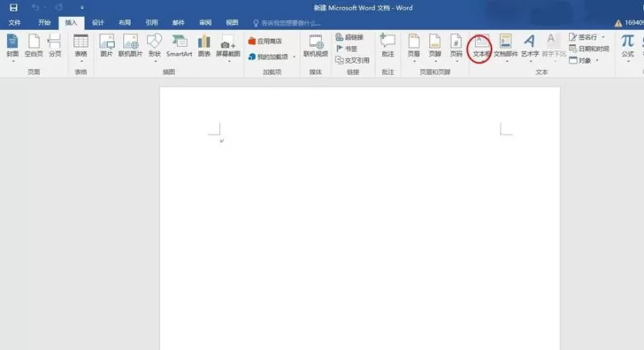Click the Tell Me search box

coord(287,23)
